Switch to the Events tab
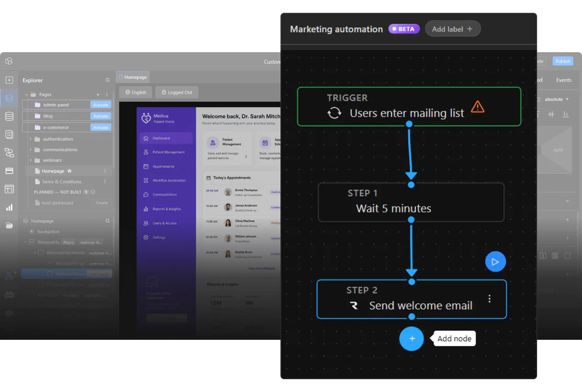This screenshot has width=582, height=392. pyautogui.click(x=564, y=80)
